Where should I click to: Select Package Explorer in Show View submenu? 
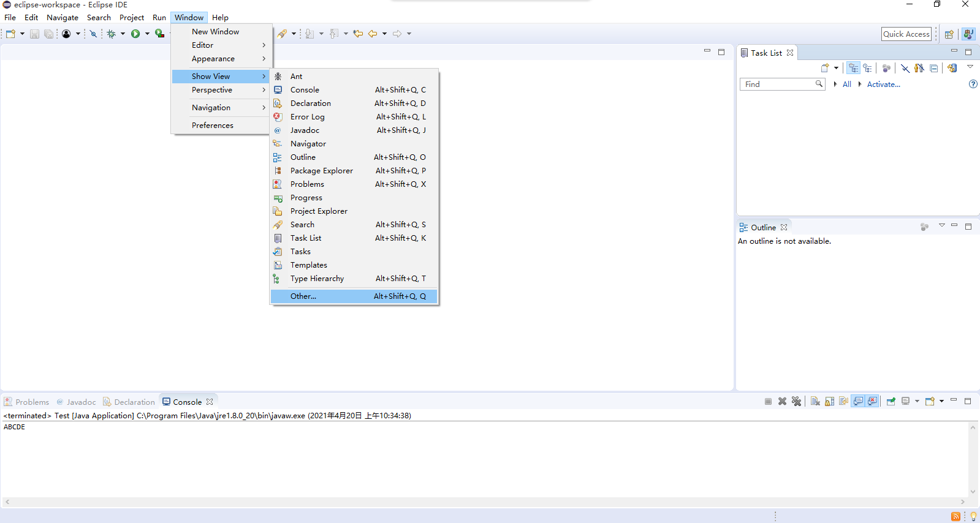click(354, 170)
